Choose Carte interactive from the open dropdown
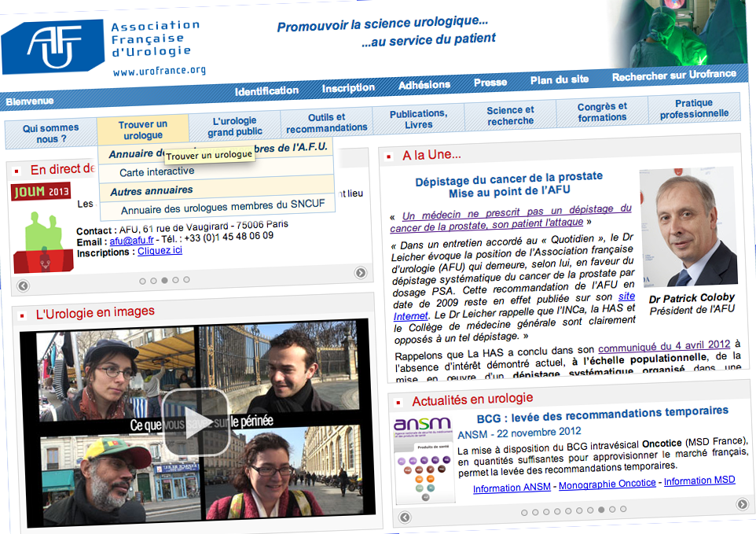Viewport: 756px width, 534px height. [157, 171]
